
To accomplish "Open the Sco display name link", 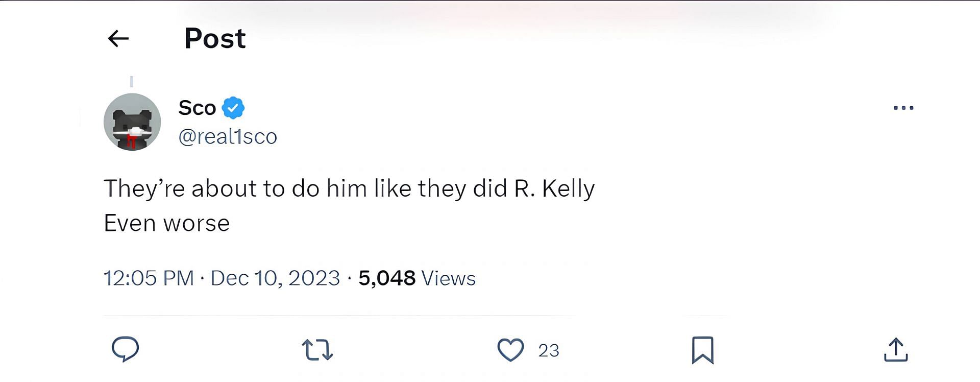I will [x=197, y=108].
